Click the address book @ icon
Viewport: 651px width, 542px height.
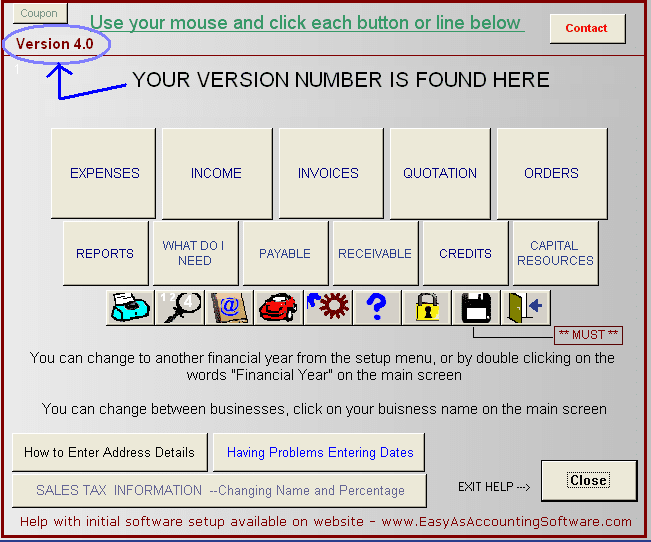click(230, 307)
